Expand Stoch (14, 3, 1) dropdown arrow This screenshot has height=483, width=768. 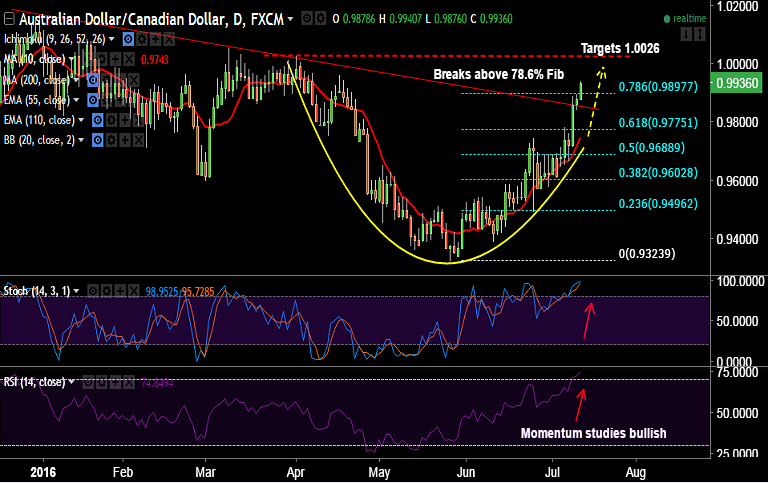(76, 291)
